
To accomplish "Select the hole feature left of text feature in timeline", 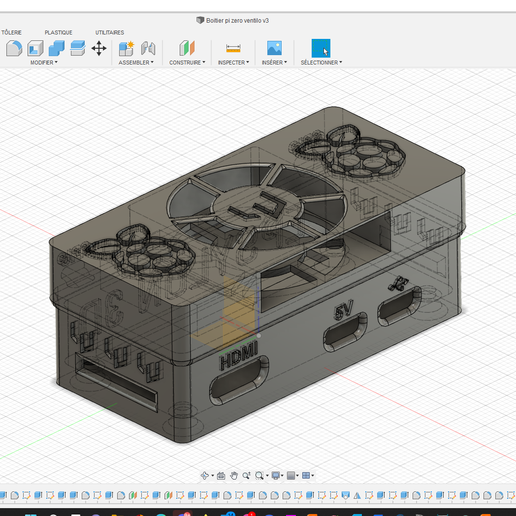I will [x=345, y=495].
